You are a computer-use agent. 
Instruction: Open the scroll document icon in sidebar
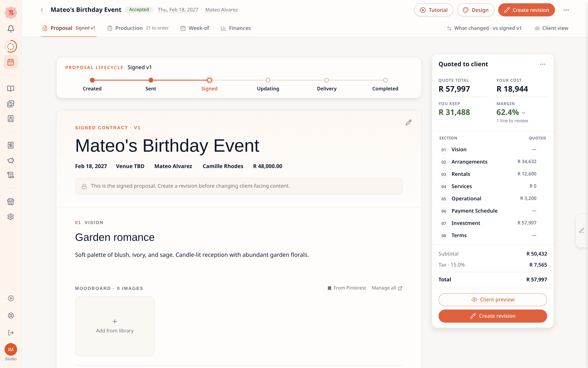11,175
